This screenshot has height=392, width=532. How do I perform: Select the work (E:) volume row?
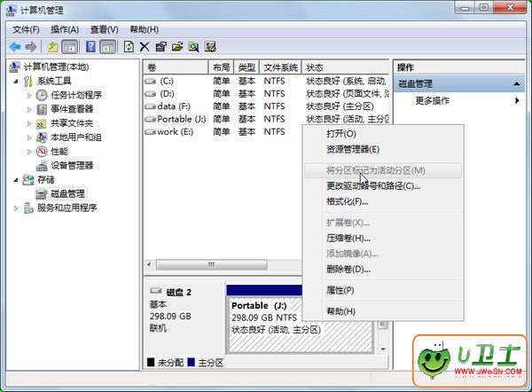point(223,131)
